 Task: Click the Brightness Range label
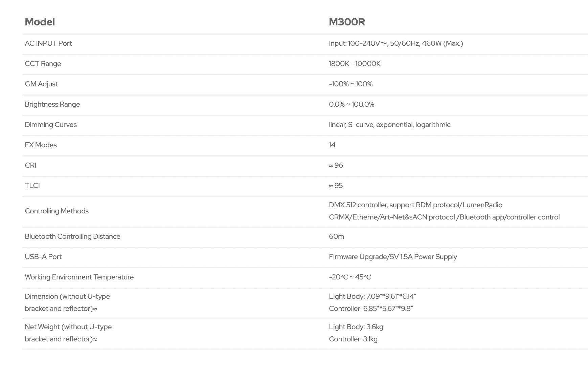(x=52, y=104)
